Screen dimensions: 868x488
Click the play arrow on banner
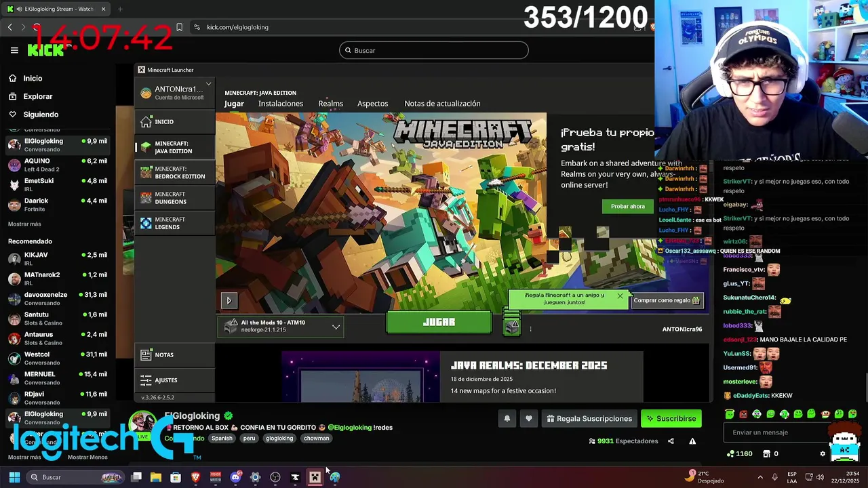[229, 300]
